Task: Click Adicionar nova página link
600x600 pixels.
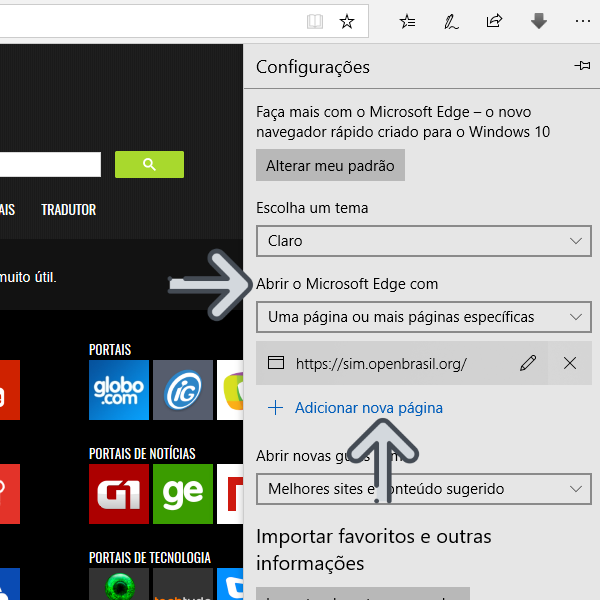Action: point(368,408)
